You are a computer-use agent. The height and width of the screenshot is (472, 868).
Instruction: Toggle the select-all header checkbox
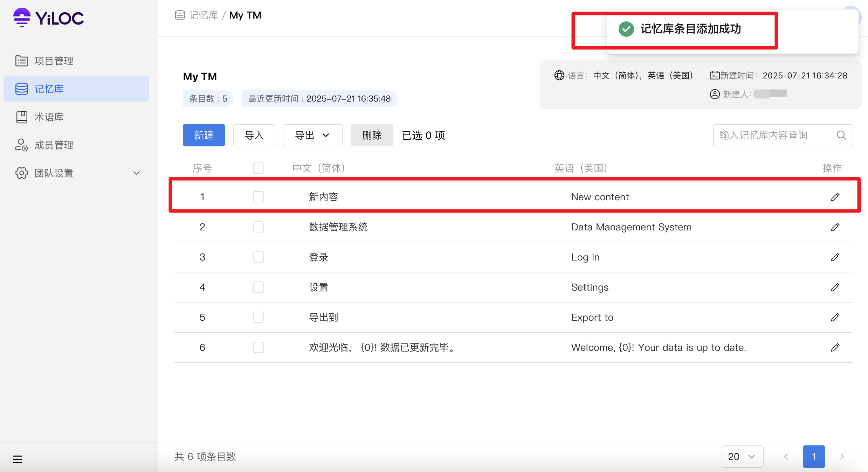259,168
